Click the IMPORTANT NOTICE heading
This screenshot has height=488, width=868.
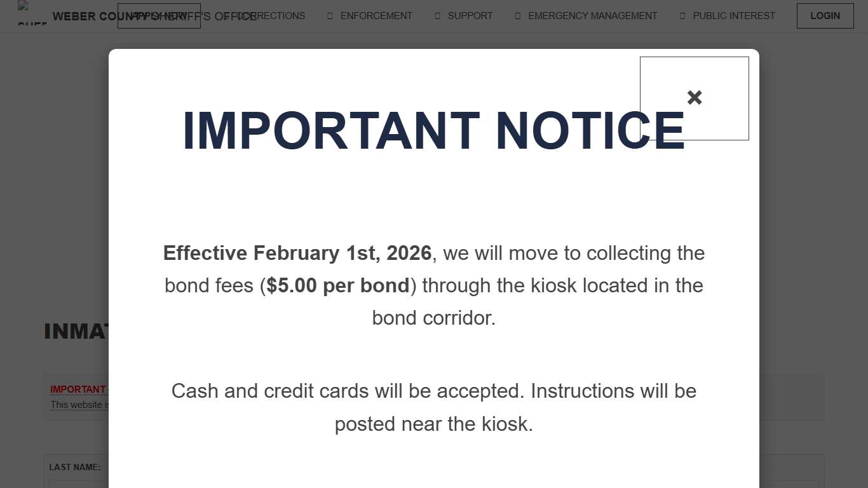(x=433, y=131)
